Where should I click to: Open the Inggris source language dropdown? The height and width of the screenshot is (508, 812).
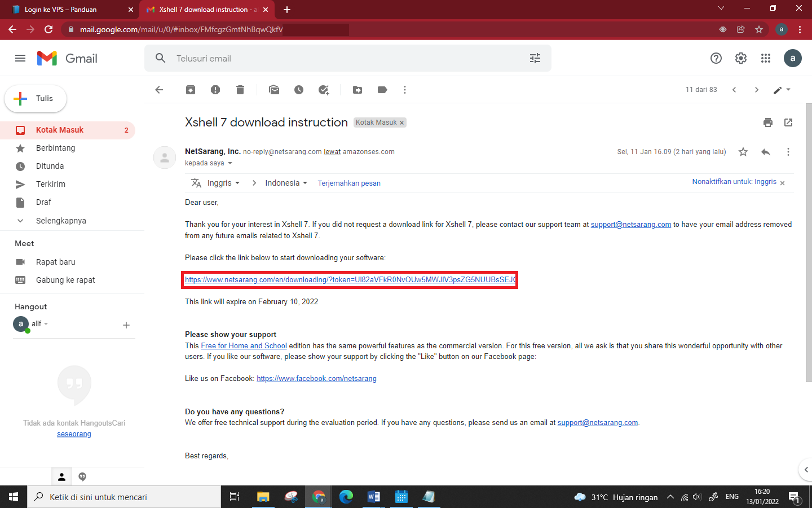(x=223, y=183)
